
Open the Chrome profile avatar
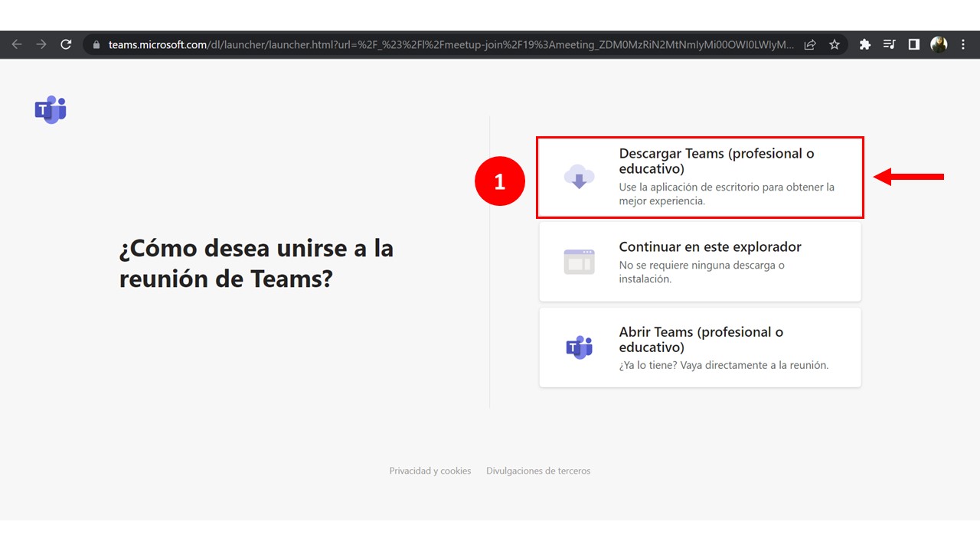938,44
